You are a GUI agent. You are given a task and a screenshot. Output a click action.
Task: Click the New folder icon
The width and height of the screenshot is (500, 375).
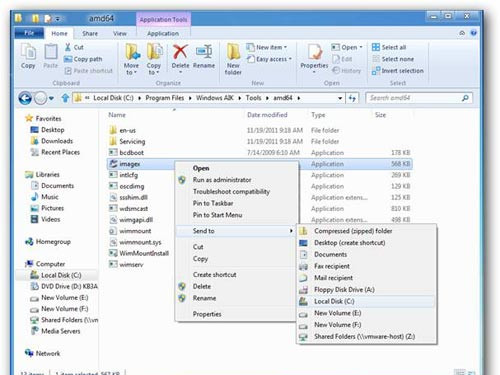click(233, 52)
